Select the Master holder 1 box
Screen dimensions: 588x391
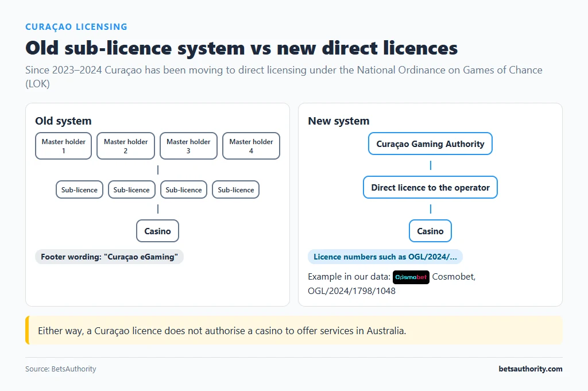[63, 146]
